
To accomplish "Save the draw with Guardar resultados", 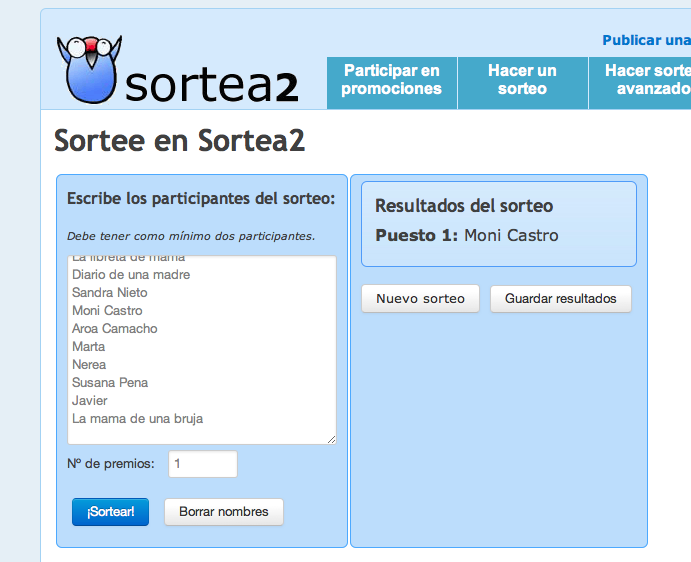I will point(560,299).
